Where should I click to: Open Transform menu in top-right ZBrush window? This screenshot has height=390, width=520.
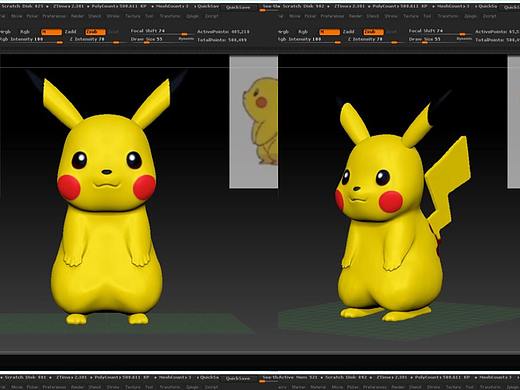(x=448, y=16)
